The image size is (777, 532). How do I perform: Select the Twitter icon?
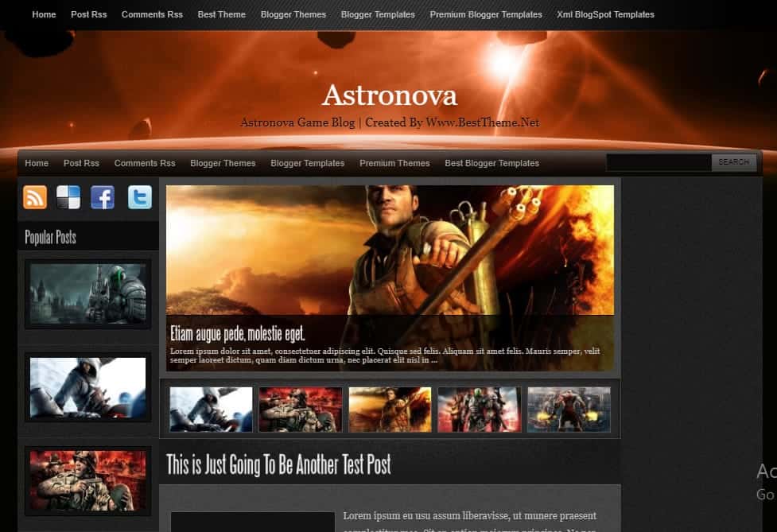click(x=139, y=196)
